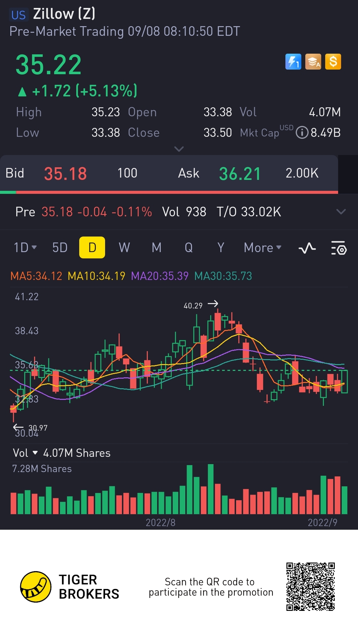Tap the MA20:35.39 label
Screen dimensions: 358x644
[160, 276]
